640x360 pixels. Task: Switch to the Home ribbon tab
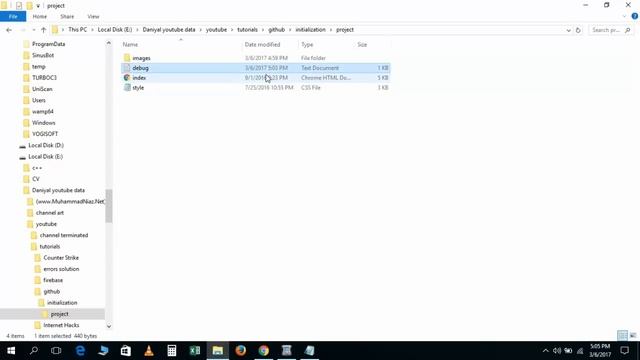click(x=40, y=17)
